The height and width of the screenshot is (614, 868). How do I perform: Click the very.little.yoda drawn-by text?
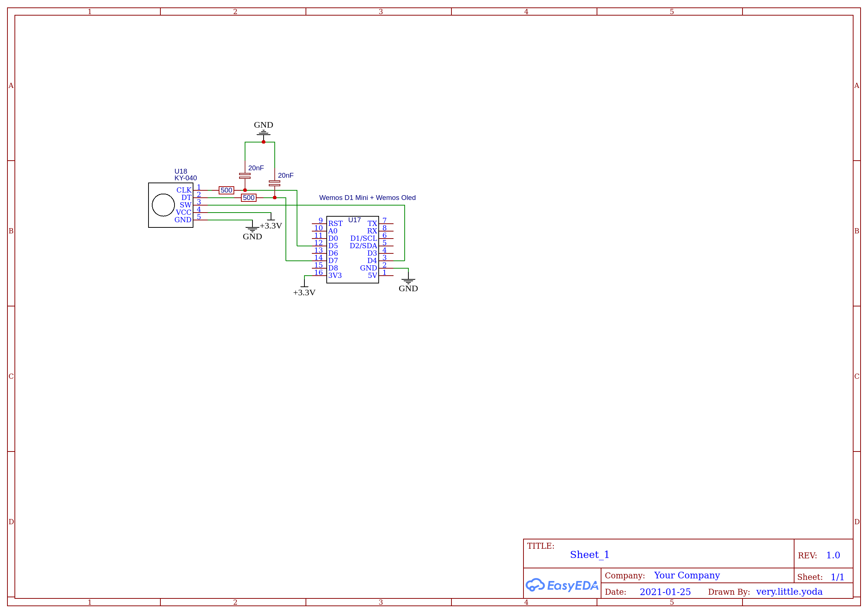click(x=789, y=592)
